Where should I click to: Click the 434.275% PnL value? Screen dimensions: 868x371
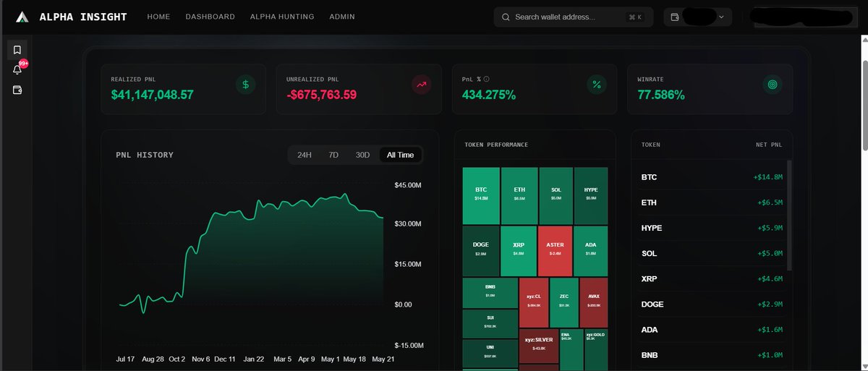coord(489,94)
